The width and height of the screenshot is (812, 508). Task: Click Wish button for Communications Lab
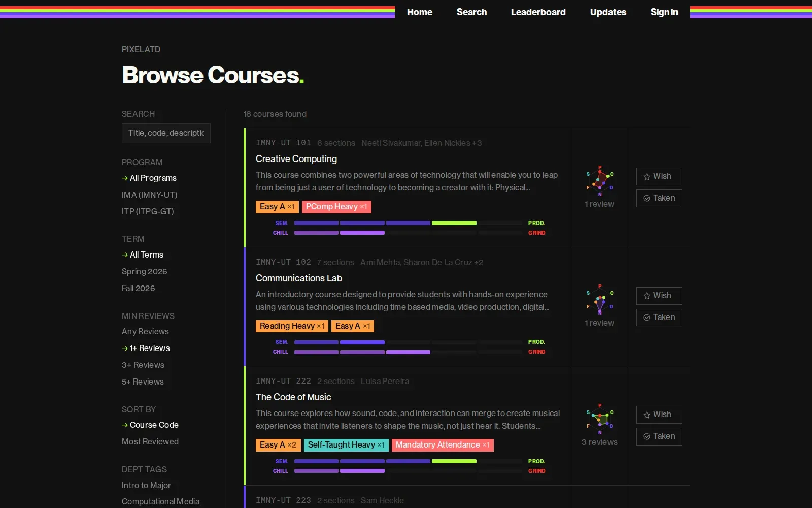pyautogui.click(x=659, y=296)
